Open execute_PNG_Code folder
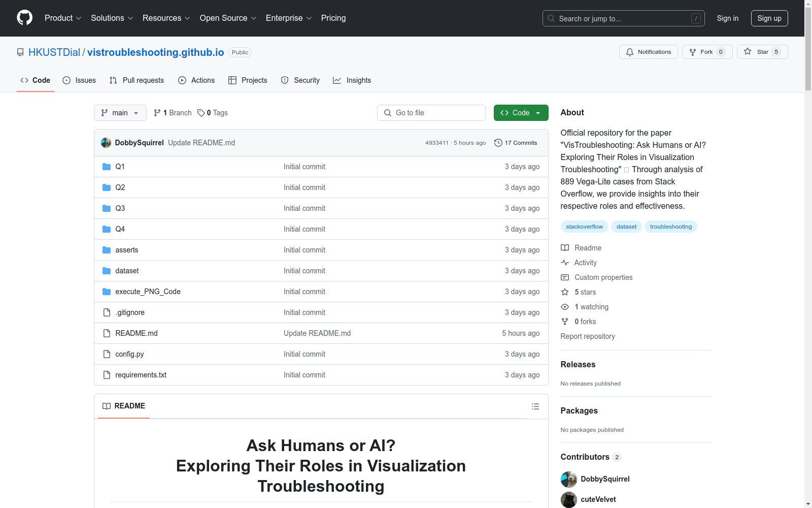Image resolution: width=812 pixels, height=508 pixels. coord(148,292)
